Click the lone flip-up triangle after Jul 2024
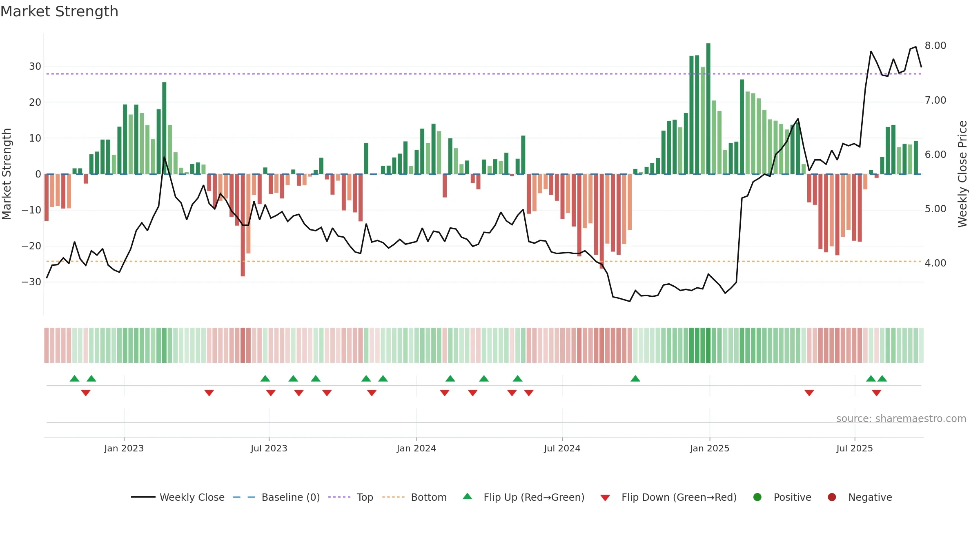Viewport: 980px width, 551px height. click(635, 378)
